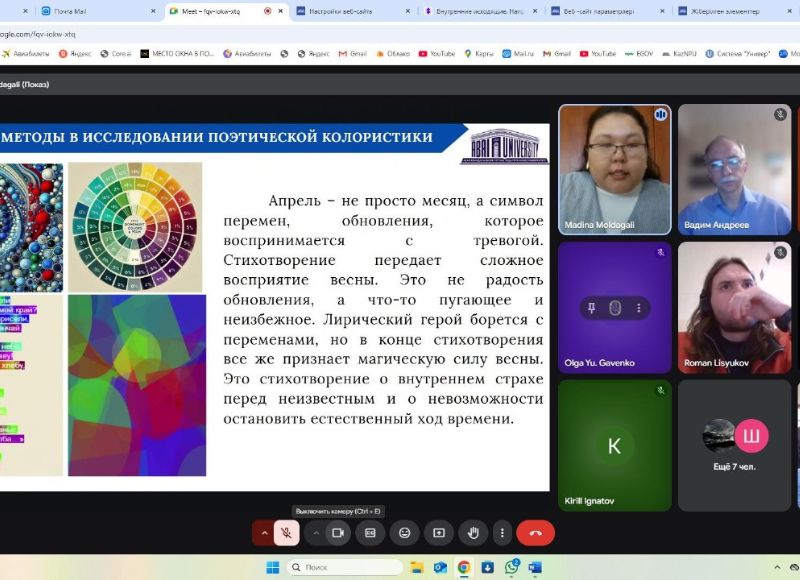Toggle captions button in Meet controls

370,533
